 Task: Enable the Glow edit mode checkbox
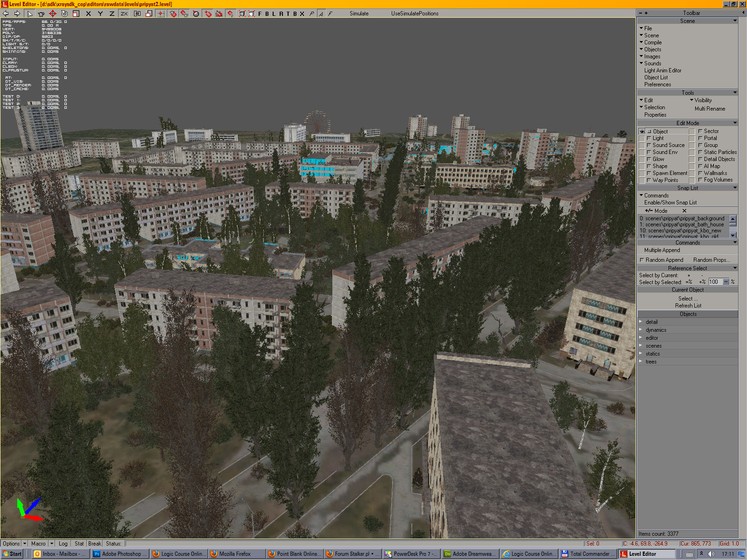[649, 159]
